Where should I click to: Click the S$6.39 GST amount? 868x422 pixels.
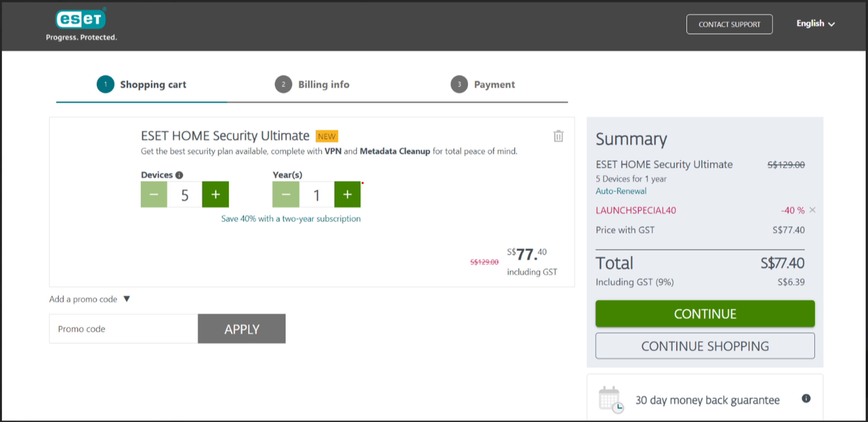click(x=791, y=282)
